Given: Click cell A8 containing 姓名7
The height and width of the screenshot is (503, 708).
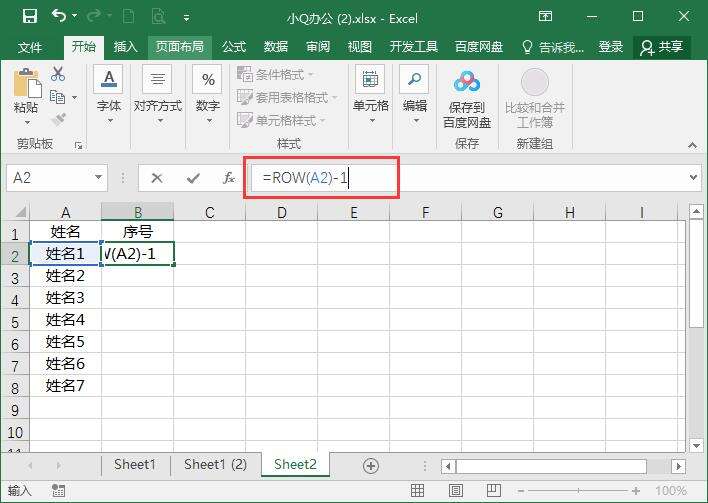Looking at the screenshot, I should tap(65, 386).
